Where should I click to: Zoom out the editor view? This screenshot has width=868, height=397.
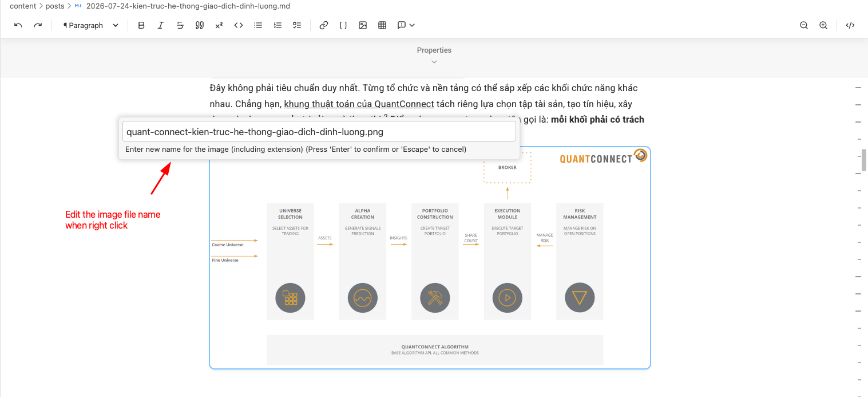point(804,25)
